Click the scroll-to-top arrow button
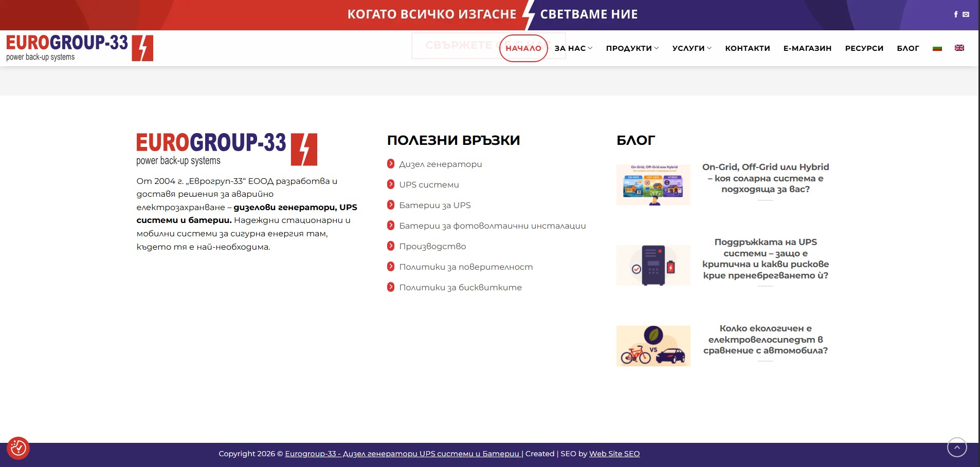Viewport: 980px width, 467px height. [957, 447]
